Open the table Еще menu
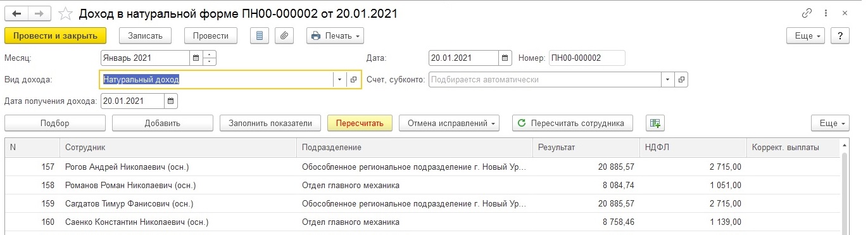The image size is (868, 235). pos(830,123)
